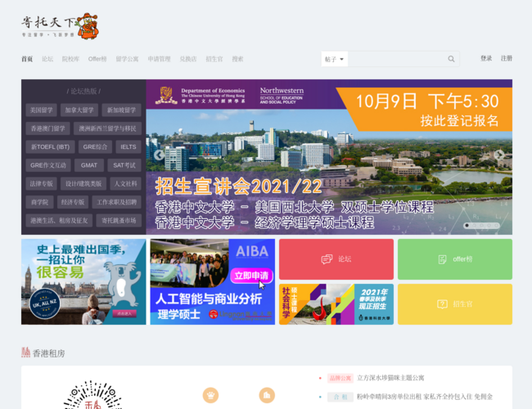Screen dimensions: 532x409
Task: Open the 加拿大留学 forum board
Action: [79, 110]
